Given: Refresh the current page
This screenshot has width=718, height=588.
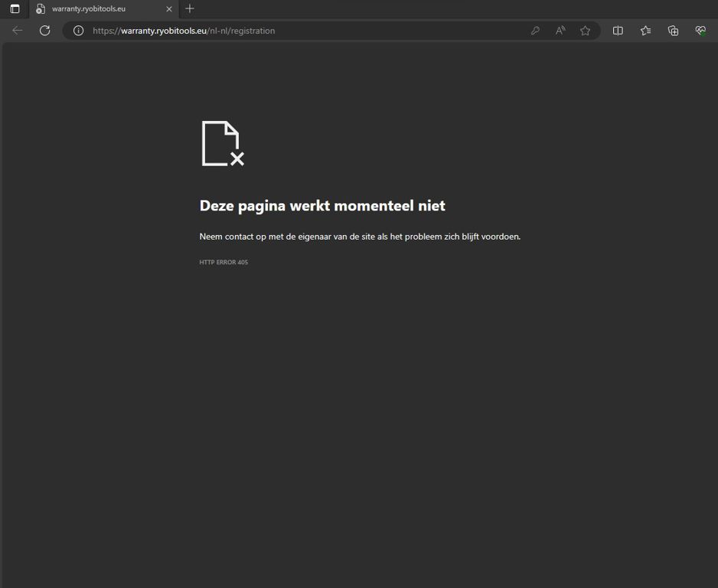Looking at the screenshot, I should pyautogui.click(x=45, y=31).
